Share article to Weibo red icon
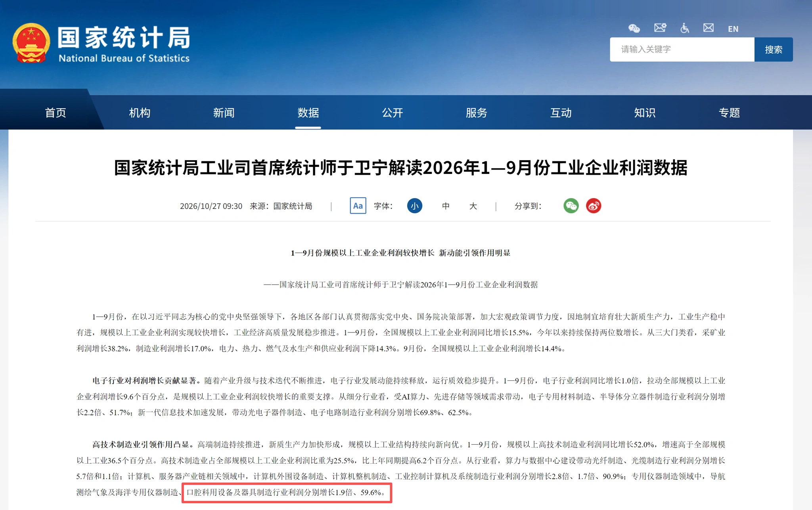Image resolution: width=812 pixels, height=510 pixels. coord(594,206)
